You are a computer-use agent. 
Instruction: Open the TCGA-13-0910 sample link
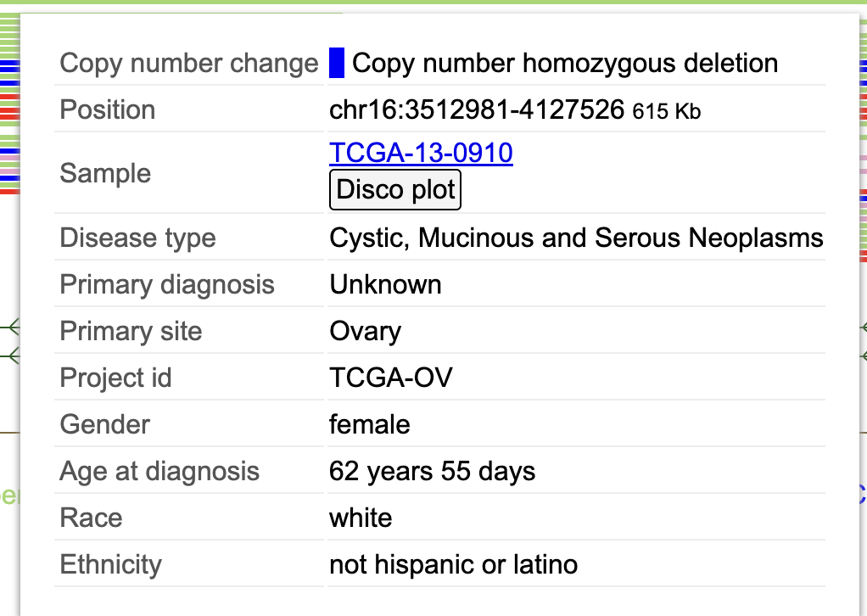point(421,153)
